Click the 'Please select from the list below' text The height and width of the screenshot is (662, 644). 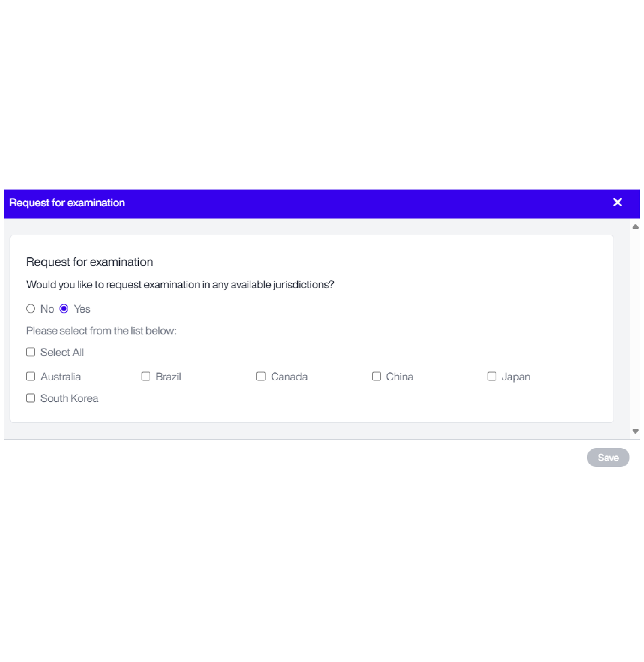pyautogui.click(x=101, y=331)
